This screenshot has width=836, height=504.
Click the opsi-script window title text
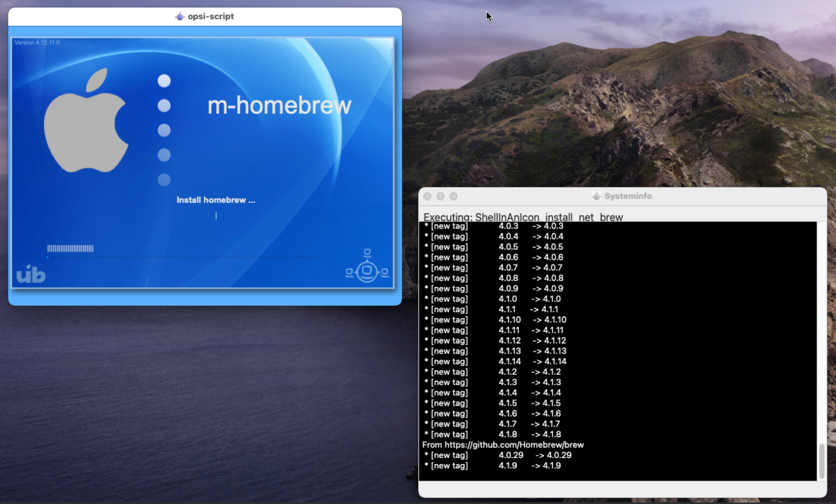[211, 16]
